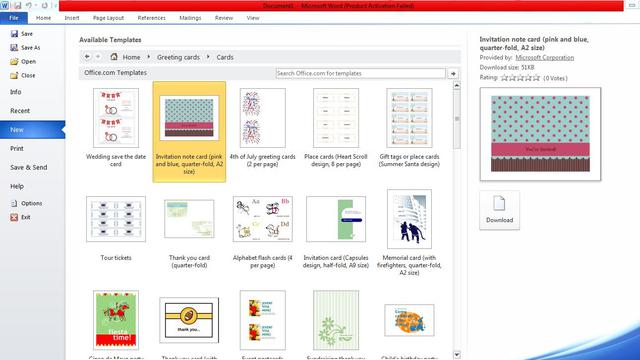The width and height of the screenshot is (640, 360).
Task: Select New in backstage sidebar
Action: pyautogui.click(x=33, y=129)
